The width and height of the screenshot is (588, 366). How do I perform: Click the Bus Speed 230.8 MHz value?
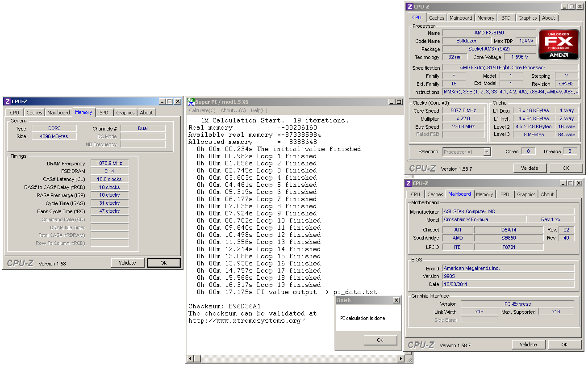pyautogui.click(x=463, y=126)
